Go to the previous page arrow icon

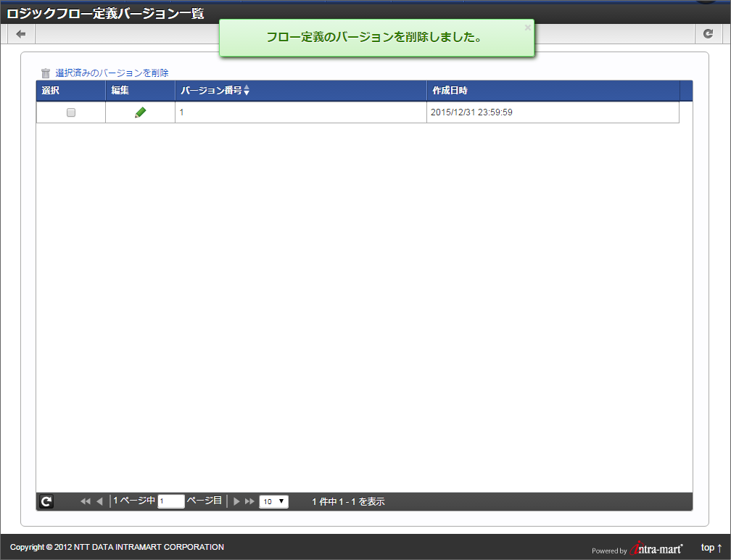[x=99, y=501]
